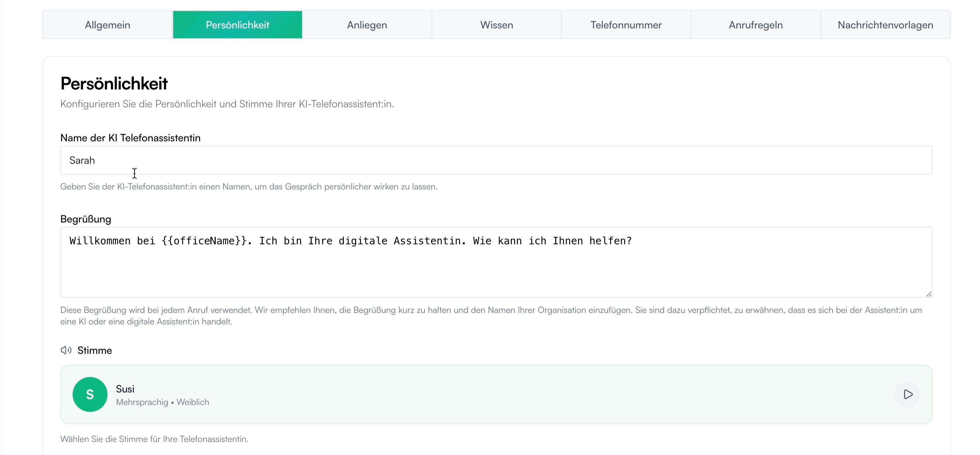Image resolution: width=980 pixels, height=455 pixels.
Task: Click hint 'Geben Sie der KI-Telefonassistent:in einen Namen'
Action: tap(249, 187)
